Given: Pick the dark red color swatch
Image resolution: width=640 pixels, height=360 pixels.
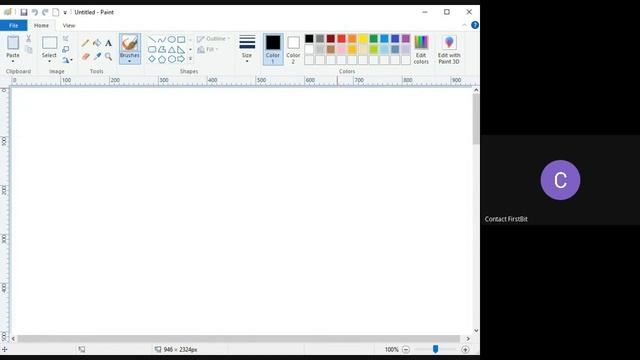Looking at the screenshot, I should point(331,39).
